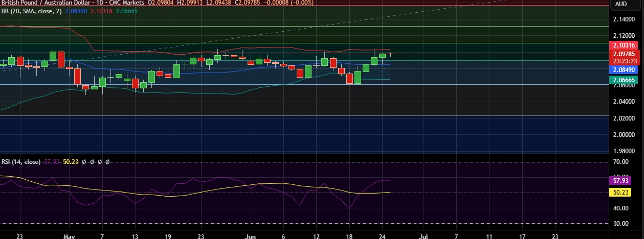The image size is (644, 239).
Task: Click the 2.14000 level on price scale
Action: click(x=624, y=19)
